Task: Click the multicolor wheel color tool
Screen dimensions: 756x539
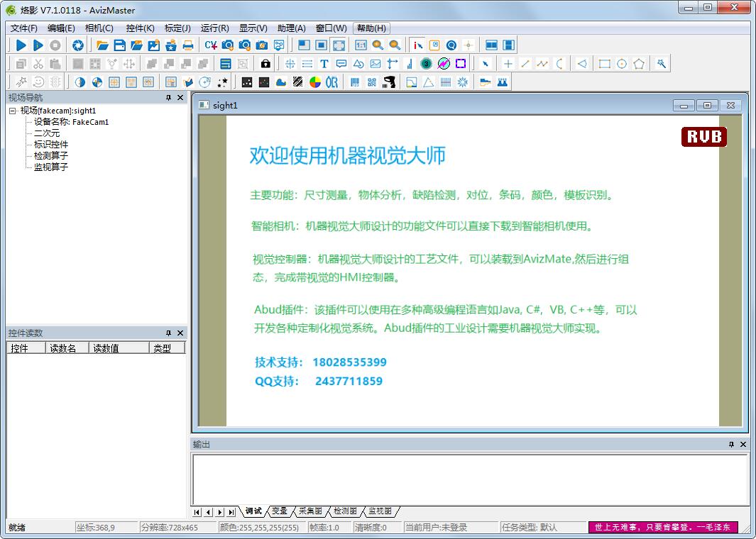Action: click(315, 82)
